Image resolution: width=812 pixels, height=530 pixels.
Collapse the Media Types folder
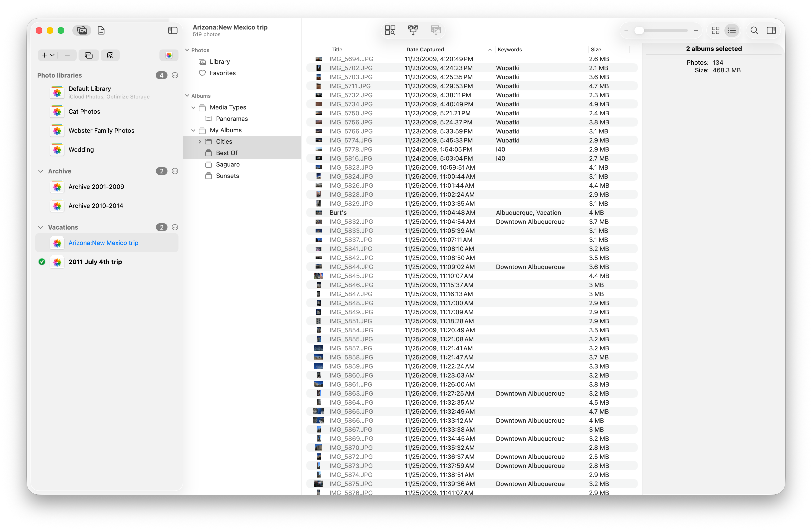click(x=193, y=108)
